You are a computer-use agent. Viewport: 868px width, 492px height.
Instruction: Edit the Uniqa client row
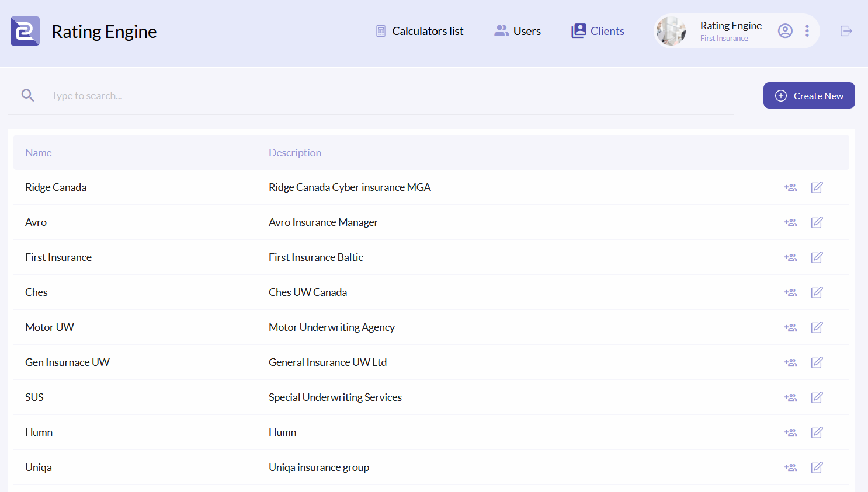click(x=817, y=467)
